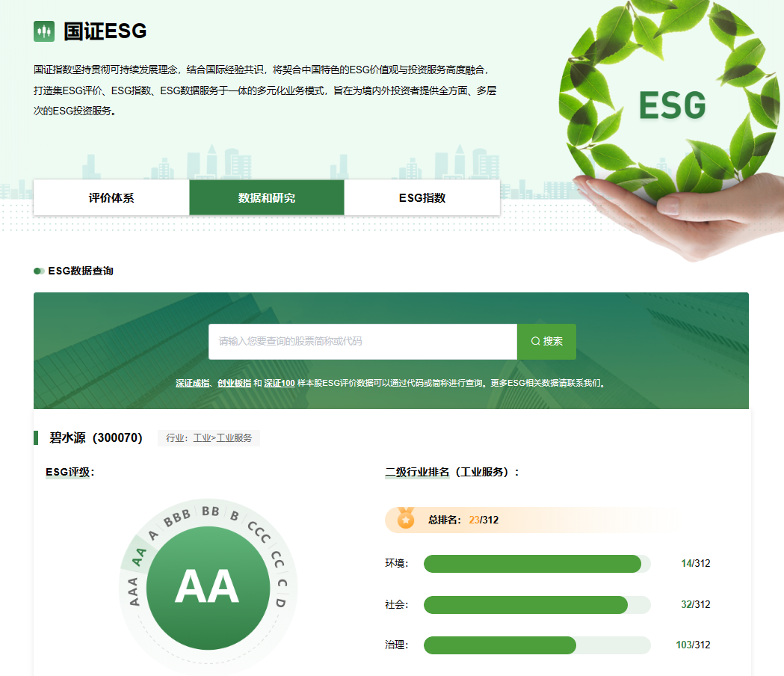
Task: Click the gold medal ranking icon
Action: click(406, 519)
